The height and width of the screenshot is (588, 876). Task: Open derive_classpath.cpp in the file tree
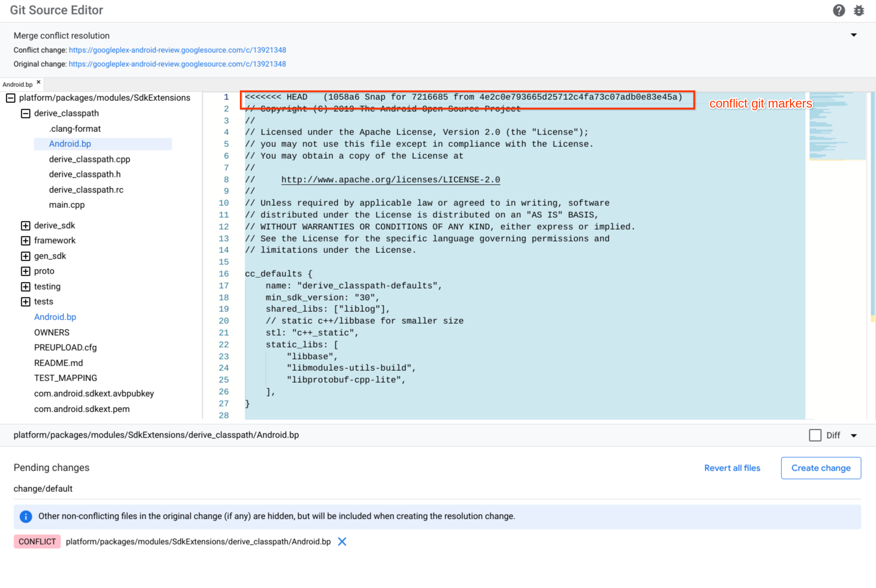89,159
